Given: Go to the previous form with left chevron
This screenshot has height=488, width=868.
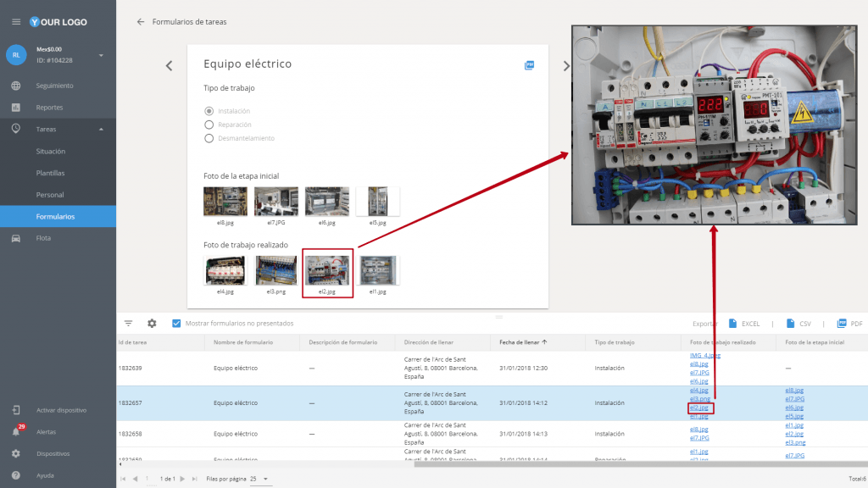Looking at the screenshot, I should (170, 66).
